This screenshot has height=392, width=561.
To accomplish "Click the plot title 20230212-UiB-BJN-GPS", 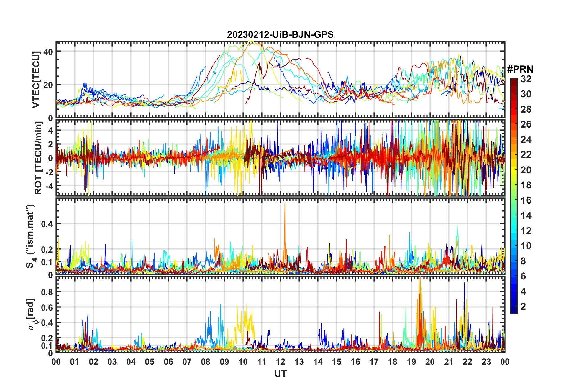I will pyautogui.click(x=280, y=34).
